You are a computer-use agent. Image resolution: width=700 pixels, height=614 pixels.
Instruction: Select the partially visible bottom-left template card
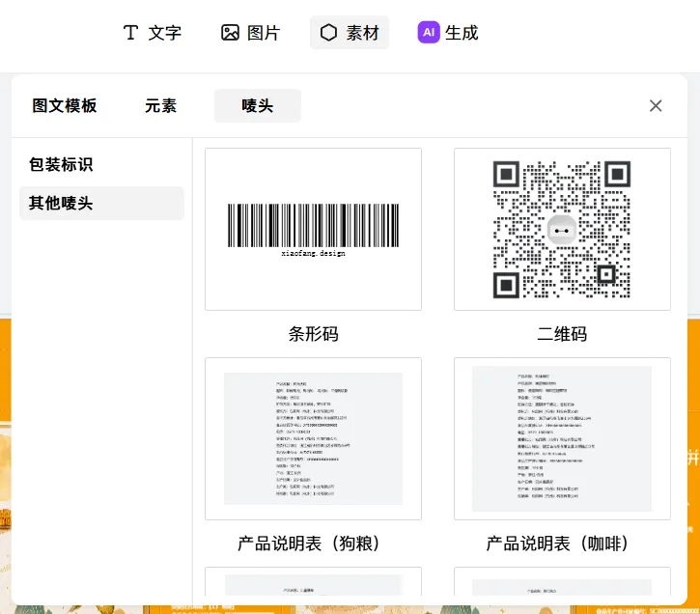pos(313,581)
